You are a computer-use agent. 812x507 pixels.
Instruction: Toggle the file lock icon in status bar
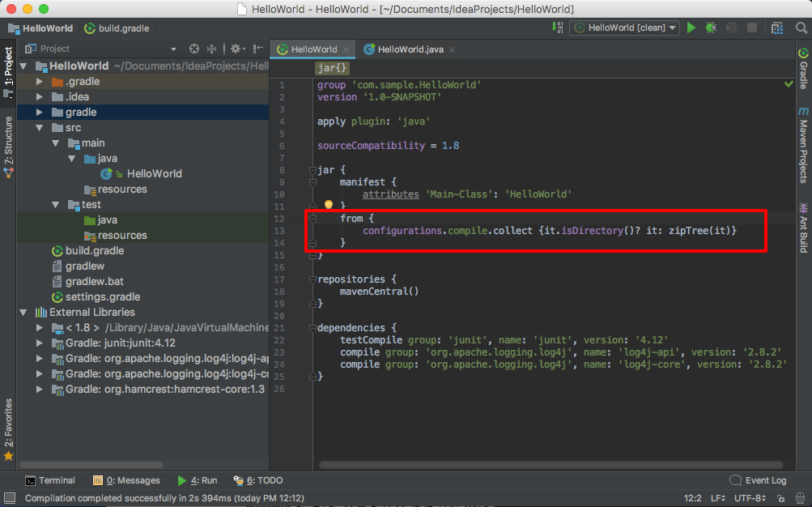coord(780,498)
